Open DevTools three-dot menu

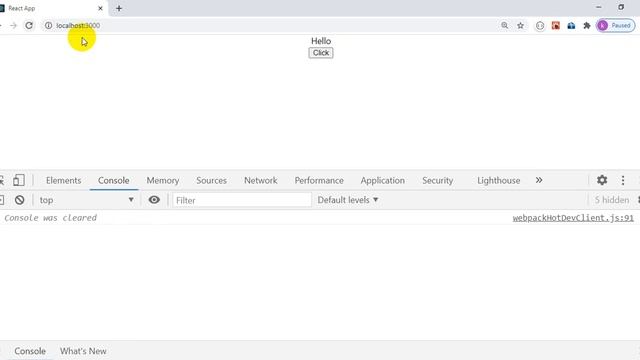pos(623,180)
